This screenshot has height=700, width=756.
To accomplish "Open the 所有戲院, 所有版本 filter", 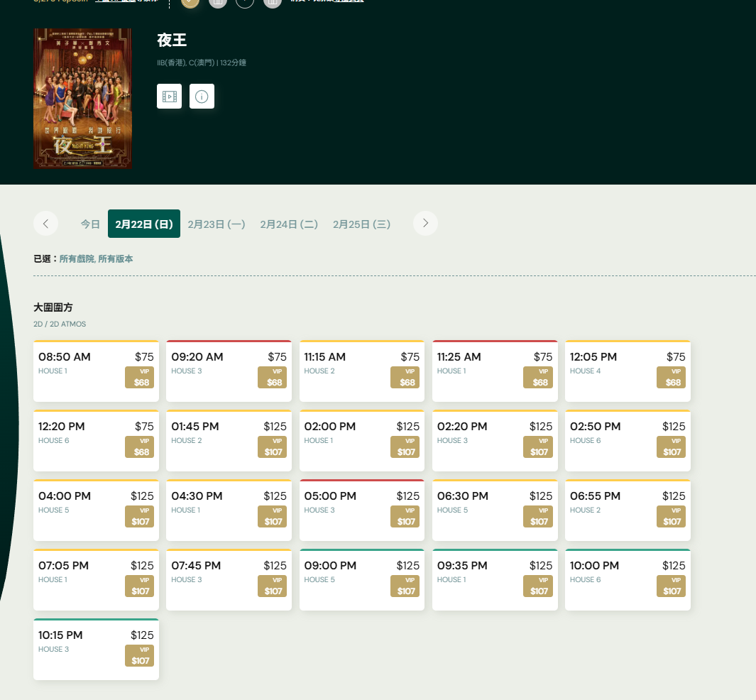I will [x=96, y=259].
